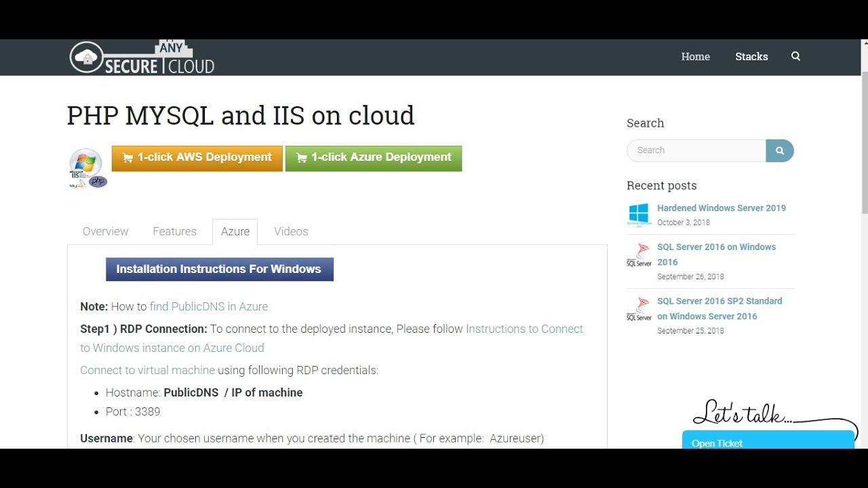Image resolution: width=868 pixels, height=488 pixels.
Task: Follow the Connect to virtual machine link
Action: [x=147, y=370]
